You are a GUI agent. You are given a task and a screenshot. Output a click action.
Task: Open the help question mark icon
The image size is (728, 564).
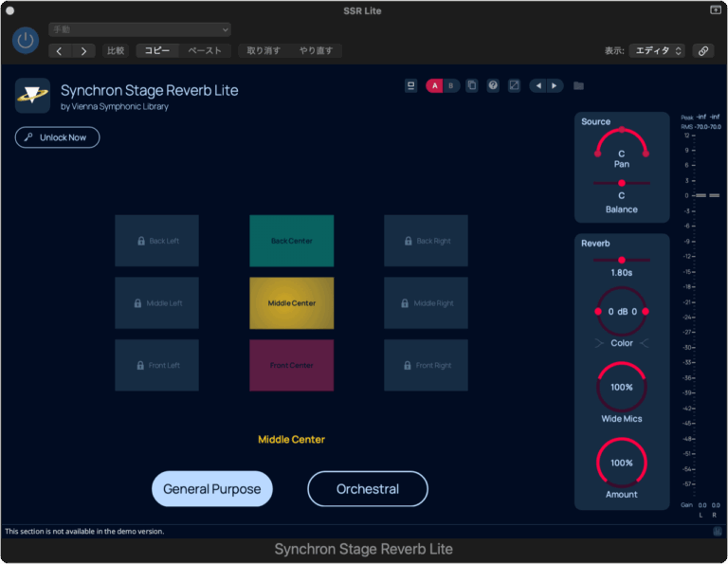(493, 85)
